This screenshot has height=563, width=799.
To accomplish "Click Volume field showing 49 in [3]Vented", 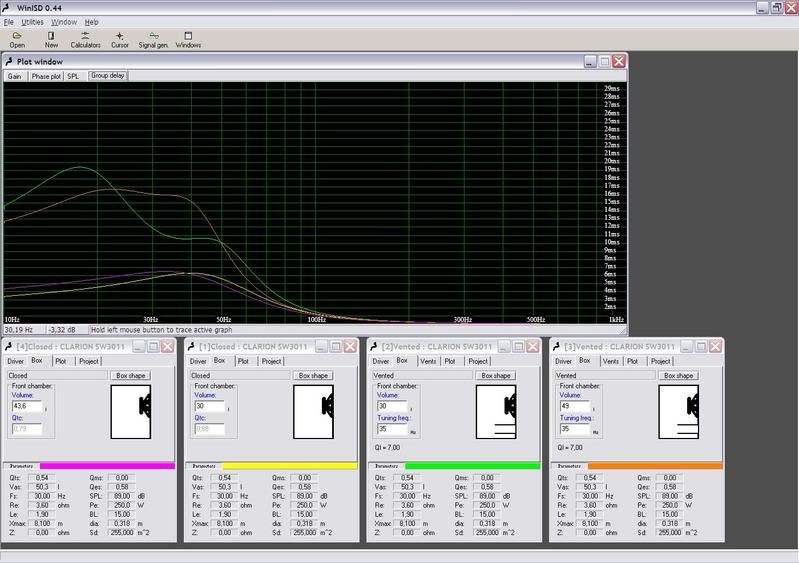I will point(575,406).
